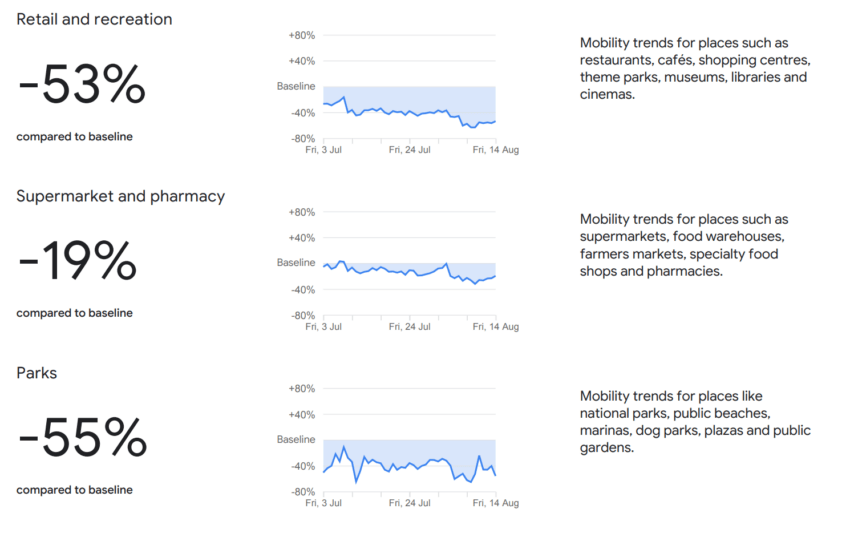This screenshot has width=850, height=541.
Task: Select the -19% supermarket figure
Action: [x=77, y=262]
